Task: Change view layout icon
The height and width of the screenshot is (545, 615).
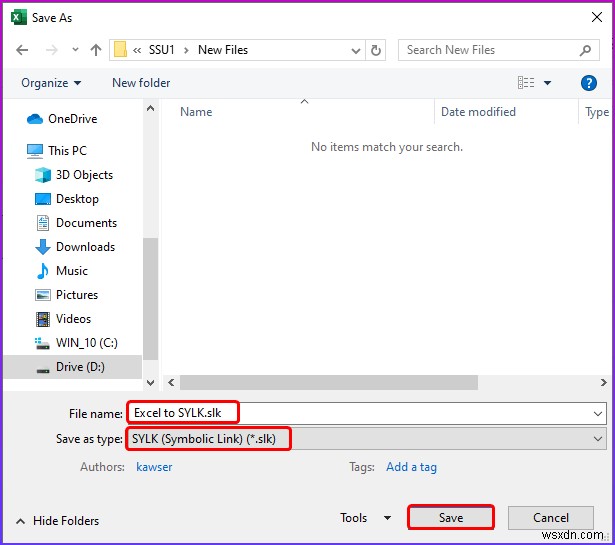Action: click(x=526, y=83)
